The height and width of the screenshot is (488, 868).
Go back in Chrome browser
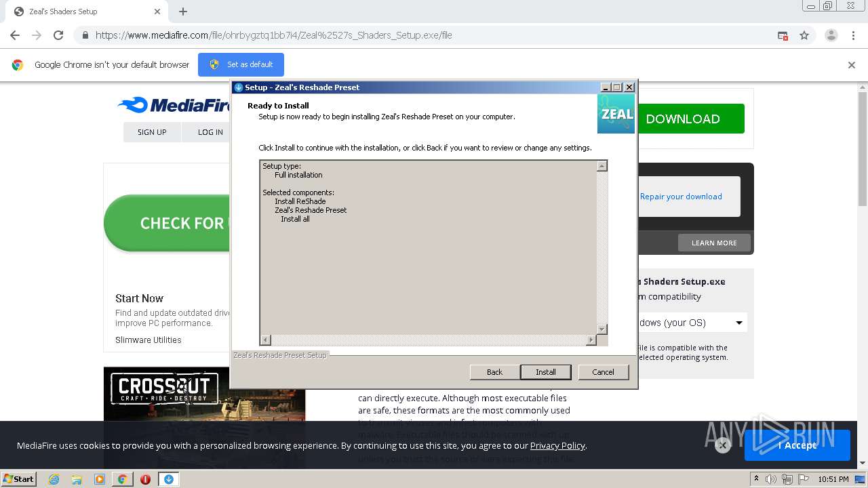pyautogui.click(x=15, y=35)
